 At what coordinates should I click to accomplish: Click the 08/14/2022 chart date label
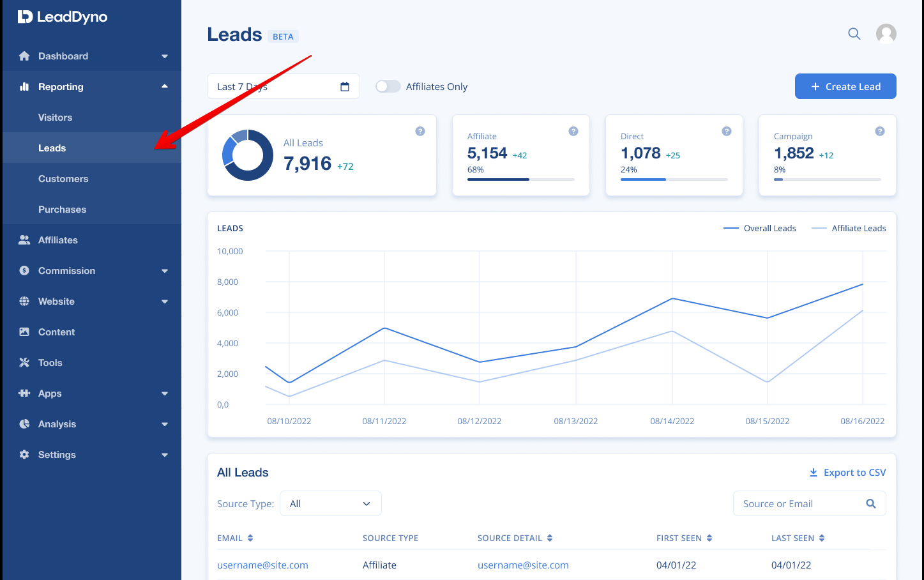[x=672, y=421]
